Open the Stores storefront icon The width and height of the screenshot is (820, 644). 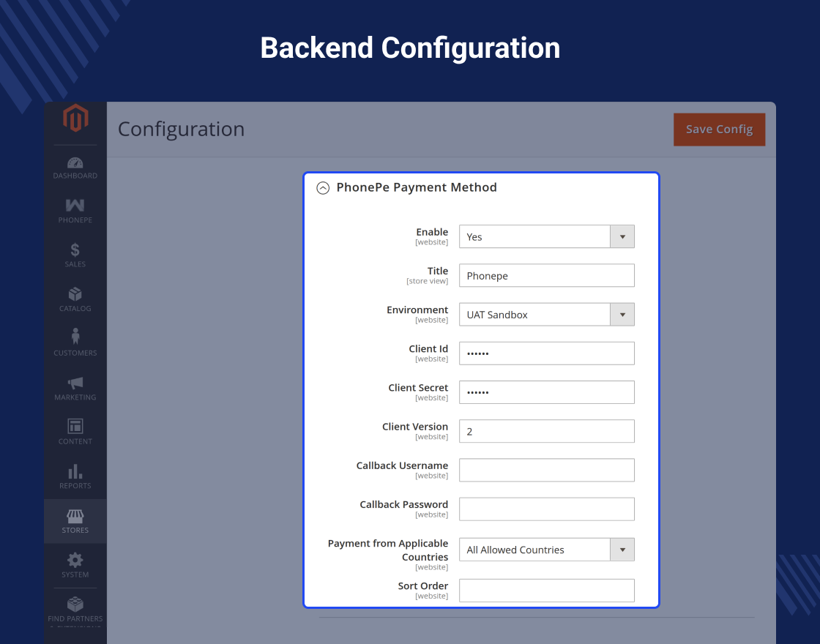(75, 516)
